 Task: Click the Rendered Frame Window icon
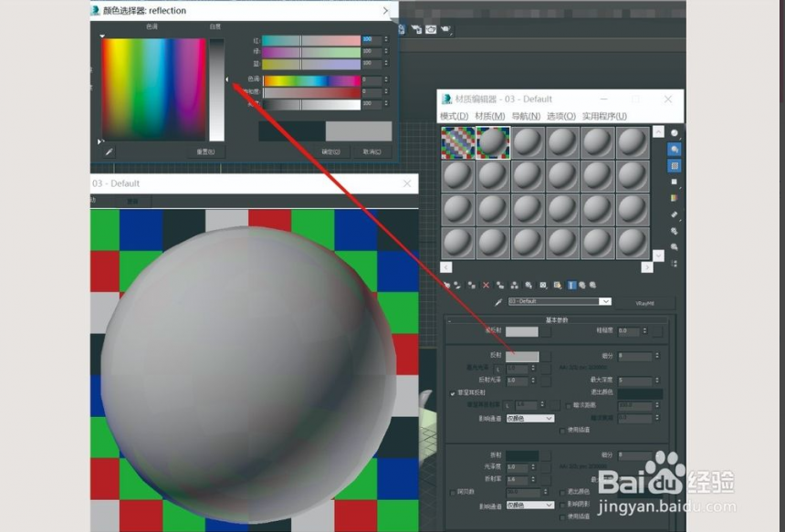point(431,29)
